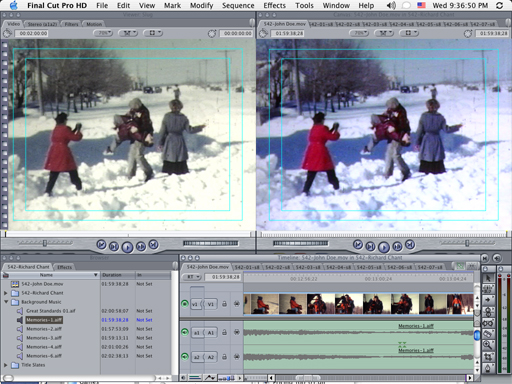The width and height of the screenshot is (512, 384).
Task: Toggle V1 track visibility green button
Action: coord(185,304)
